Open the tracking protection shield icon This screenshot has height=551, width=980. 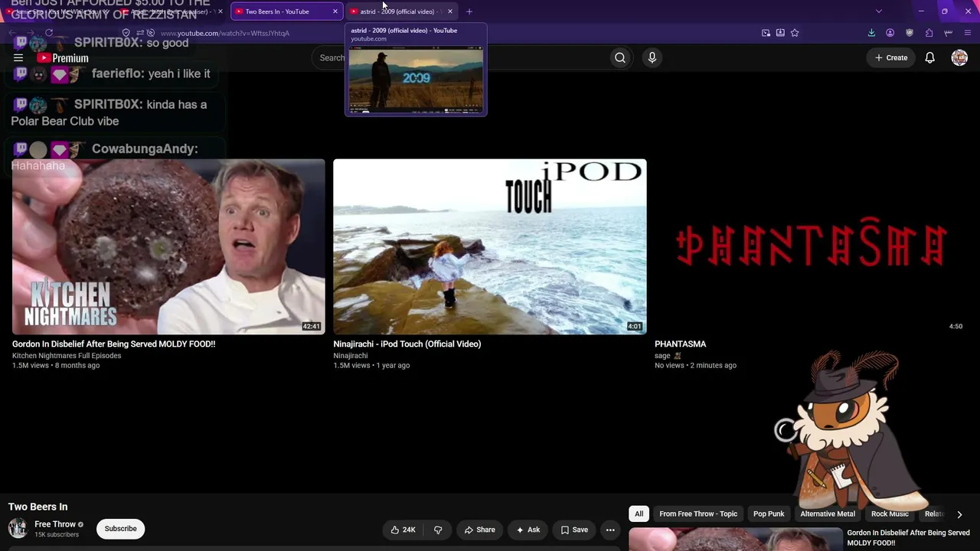click(126, 33)
